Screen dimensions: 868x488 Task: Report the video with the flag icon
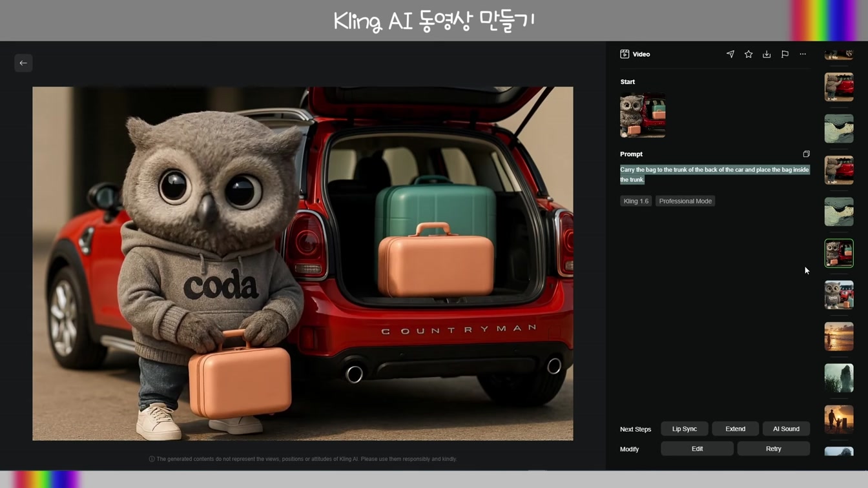click(x=785, y=54)
